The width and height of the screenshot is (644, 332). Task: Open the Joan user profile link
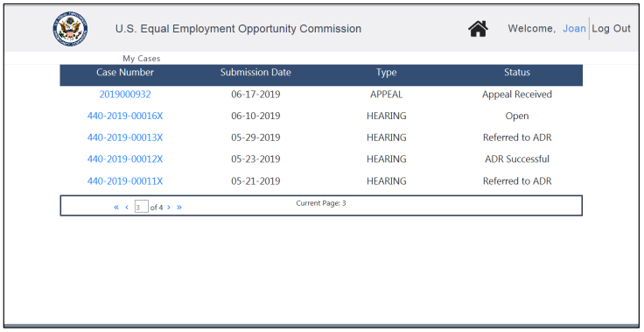[574, 28]
